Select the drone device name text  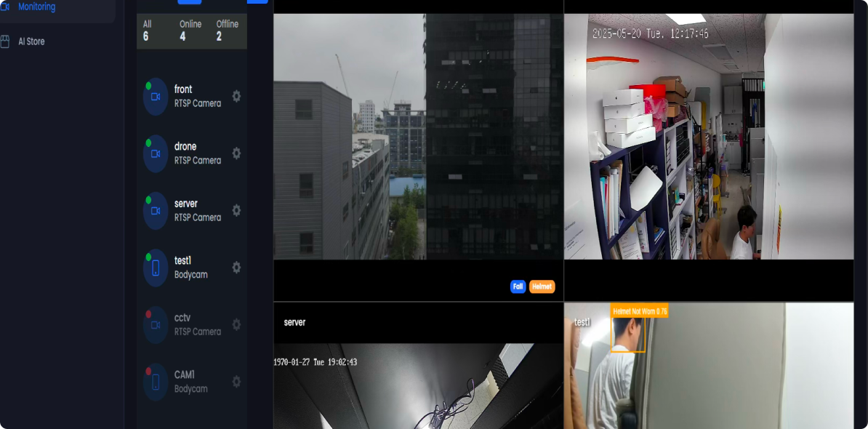185,147
